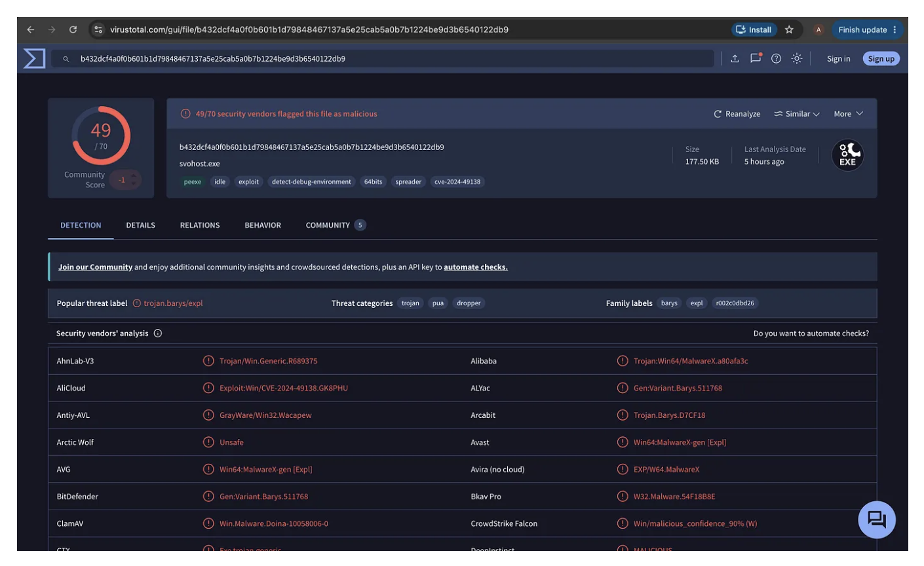Switch to the Relations tab
This screenshot has height=566, width=924.
click(x=200, y=225)
